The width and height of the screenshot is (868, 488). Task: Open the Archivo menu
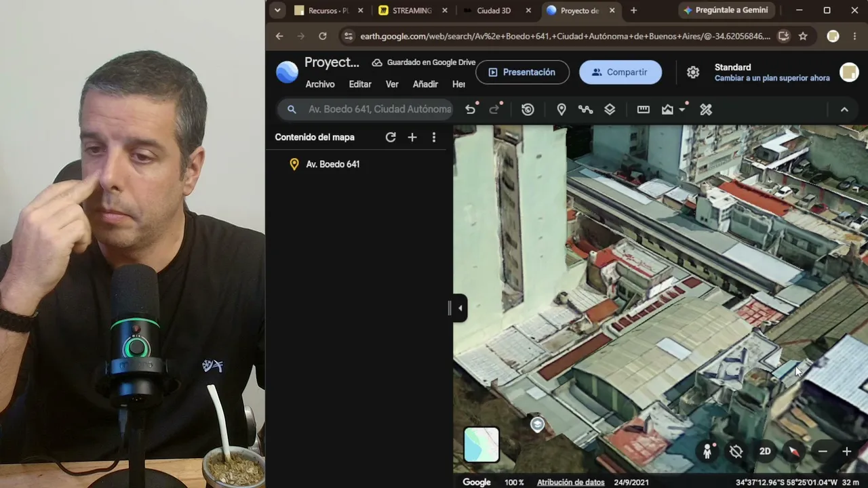click(320, 84)
